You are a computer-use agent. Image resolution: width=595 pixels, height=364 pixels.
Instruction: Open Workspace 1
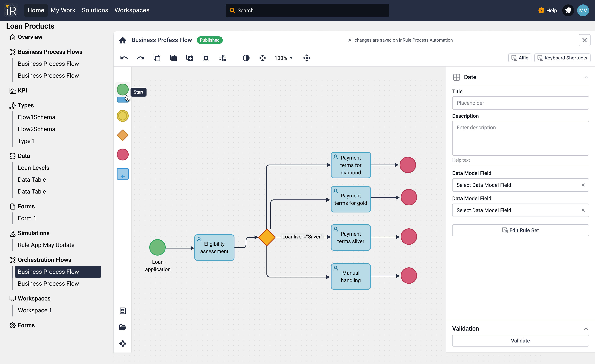pyautogui.click(x=35, y=310)
